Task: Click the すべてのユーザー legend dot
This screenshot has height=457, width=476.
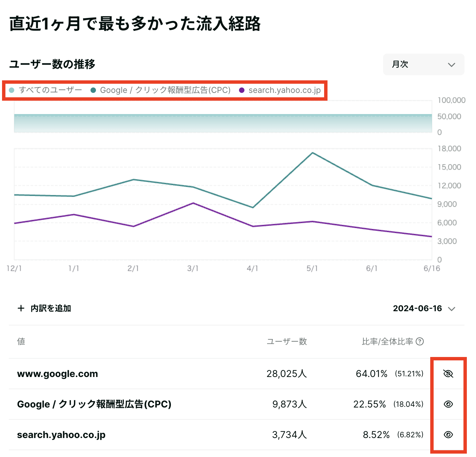Action: pyautogui.click(x=12, y=90)
